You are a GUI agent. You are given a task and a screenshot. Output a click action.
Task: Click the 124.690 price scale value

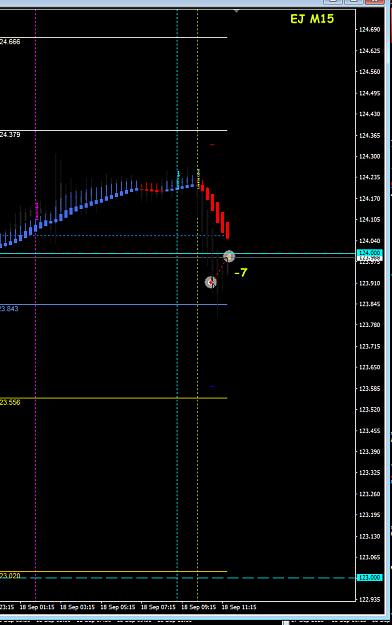click(370, 29)
